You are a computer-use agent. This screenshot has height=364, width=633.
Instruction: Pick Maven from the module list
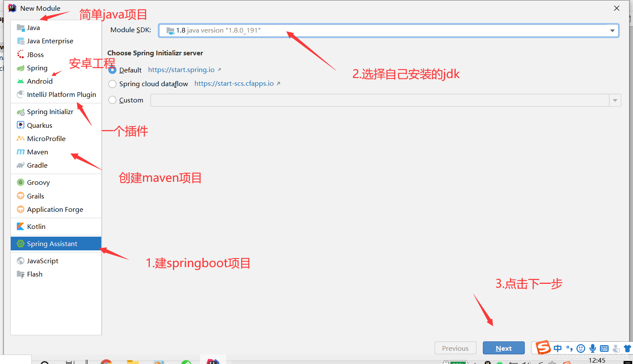click(x=56, y=152)
